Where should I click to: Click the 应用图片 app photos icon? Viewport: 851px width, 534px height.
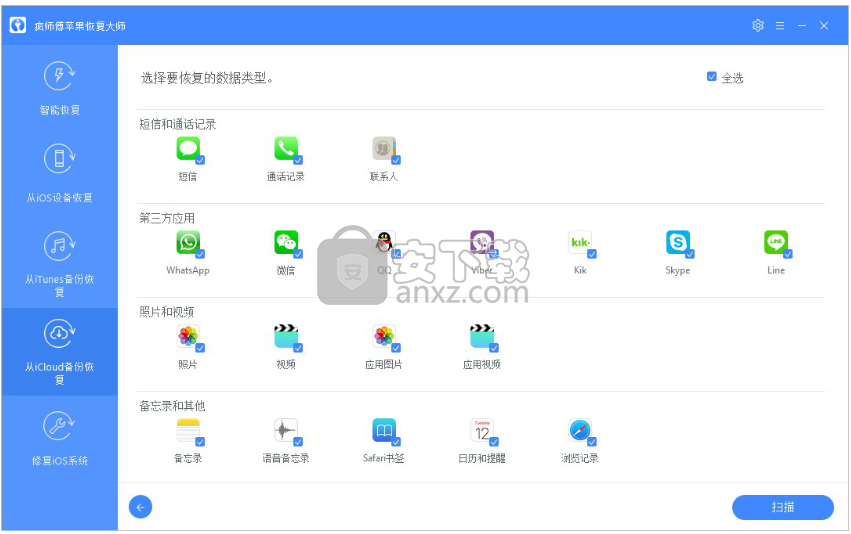[x=384, y=336]
